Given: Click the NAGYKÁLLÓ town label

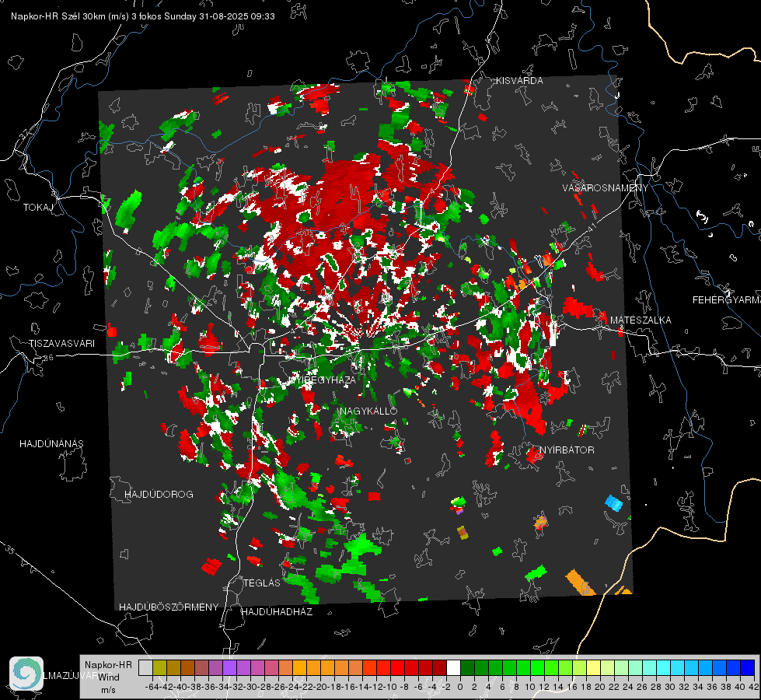Looking at the screenshot, I should click(368, 411).
